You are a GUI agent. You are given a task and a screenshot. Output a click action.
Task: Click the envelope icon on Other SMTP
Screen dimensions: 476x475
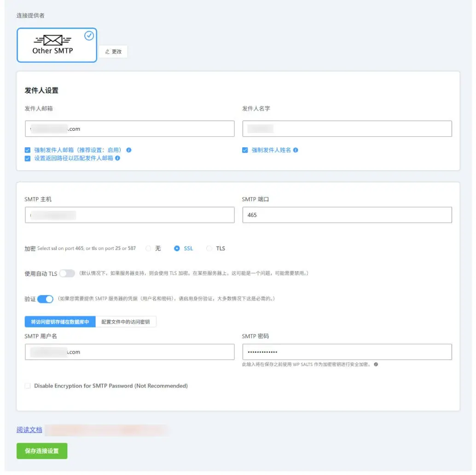[x=53, y=40]
